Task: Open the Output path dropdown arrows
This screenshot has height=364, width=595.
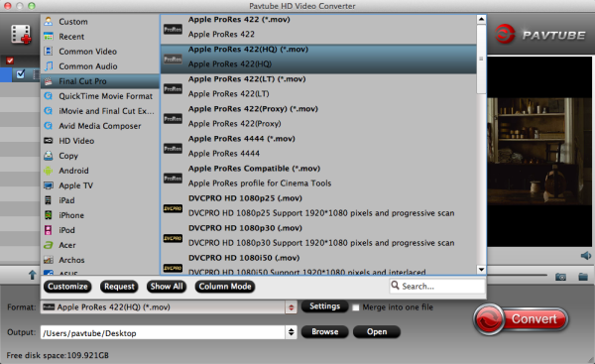Action: tap(291, 332)
